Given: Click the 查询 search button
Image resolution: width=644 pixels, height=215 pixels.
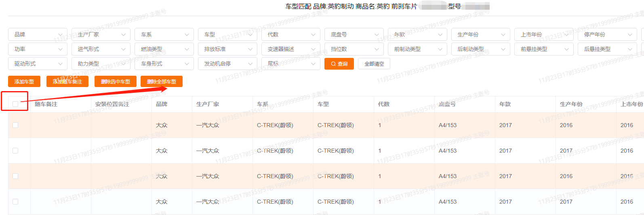Looking at the screenshot, I should (x=339, y=64).
